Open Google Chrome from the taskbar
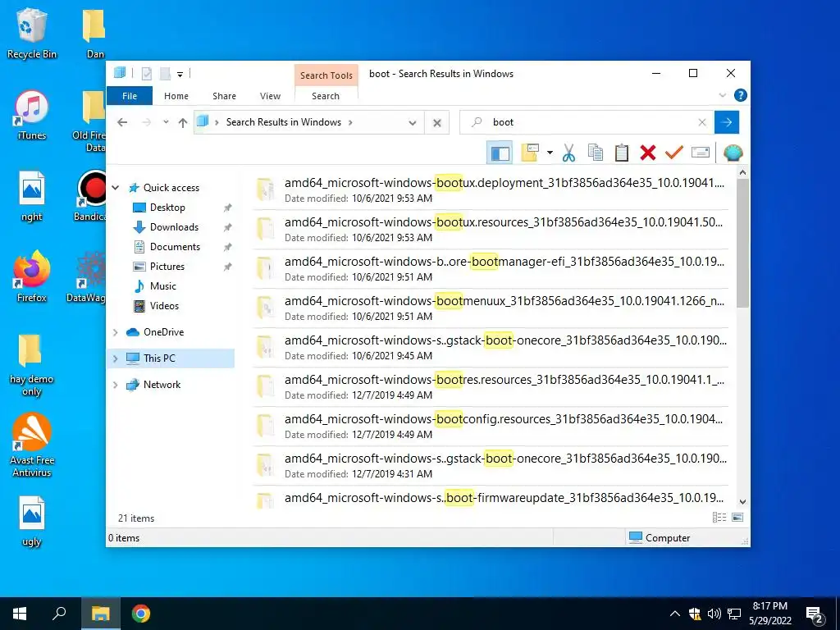The width and height of the screenshot is (840, 630). 141,614
